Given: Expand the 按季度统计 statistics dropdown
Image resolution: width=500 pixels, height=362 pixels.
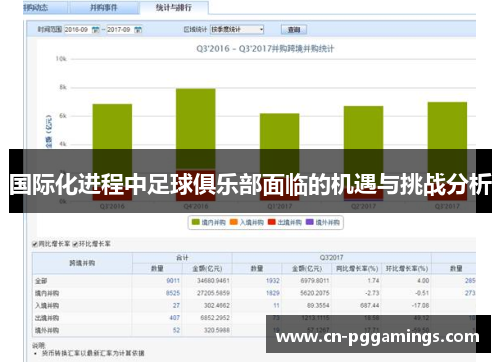Looking at the screenshot, I should (237, 29).
